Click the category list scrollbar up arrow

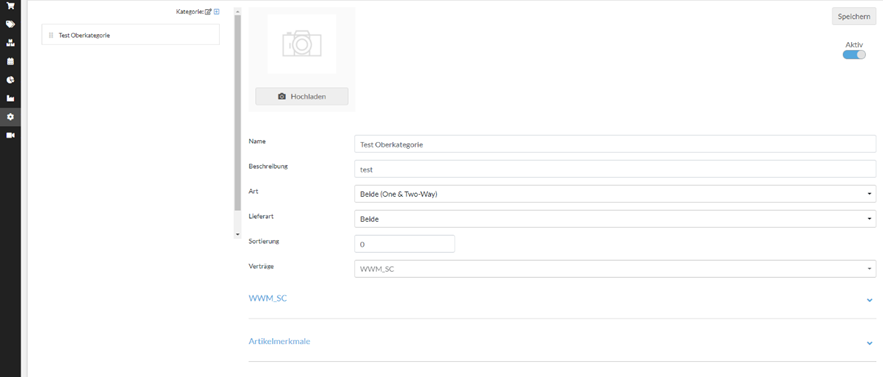click(x=237, y=11)
